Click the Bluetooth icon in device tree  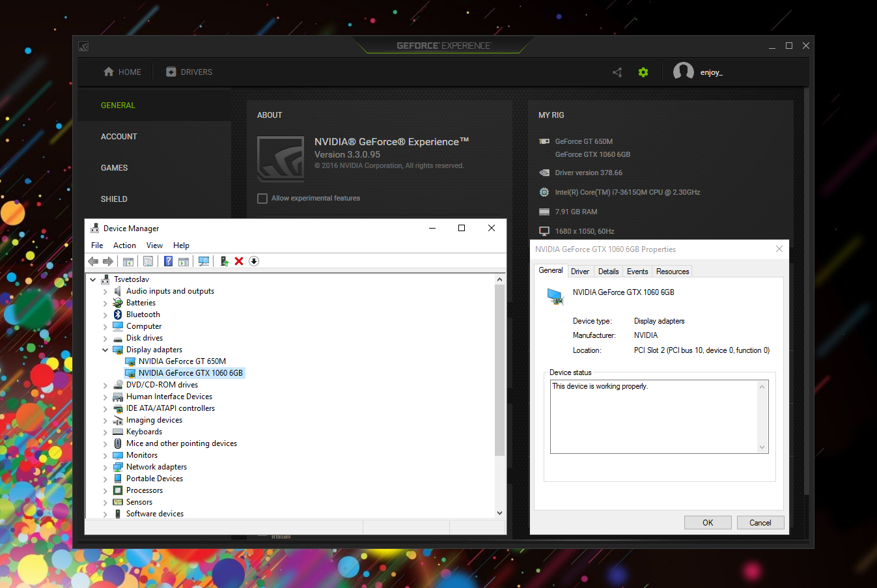[118, 315]
